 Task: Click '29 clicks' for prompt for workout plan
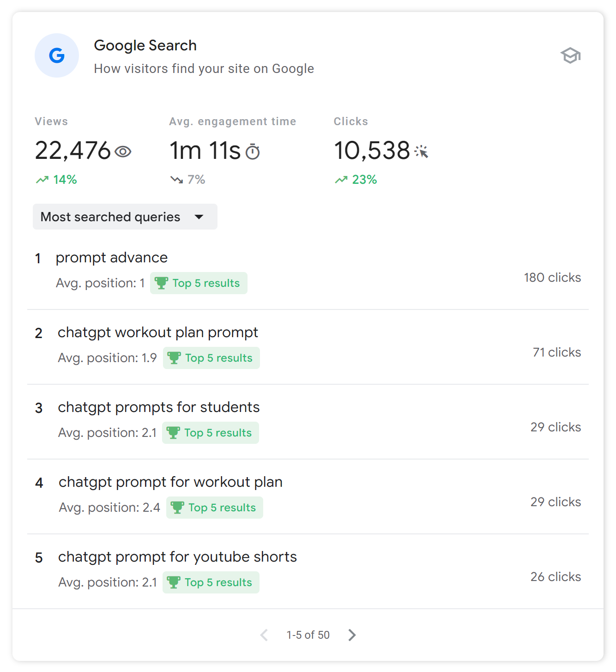point(556,502)
